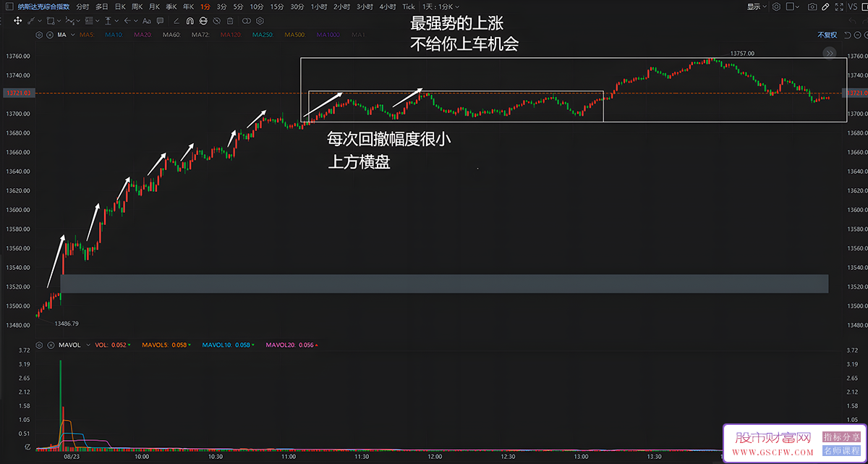This screenshot has height=464, width=868.
Task: Toggle sidebar panel icon at top left
Action: [9, 7]
